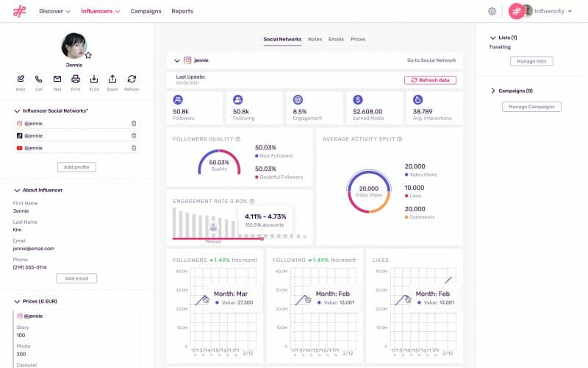Click the Followers Quality gauge arc
588x368 pixels.
219,162
